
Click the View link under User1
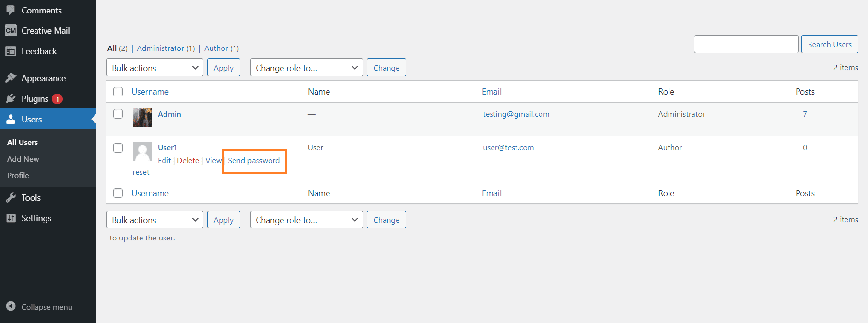tap(213, 160)
